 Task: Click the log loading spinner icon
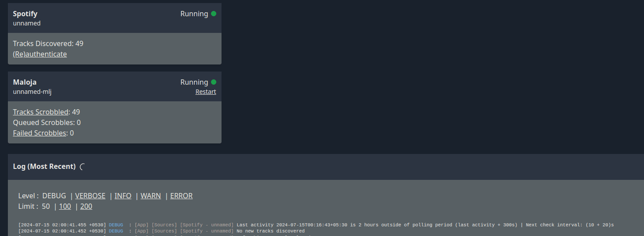82,167
